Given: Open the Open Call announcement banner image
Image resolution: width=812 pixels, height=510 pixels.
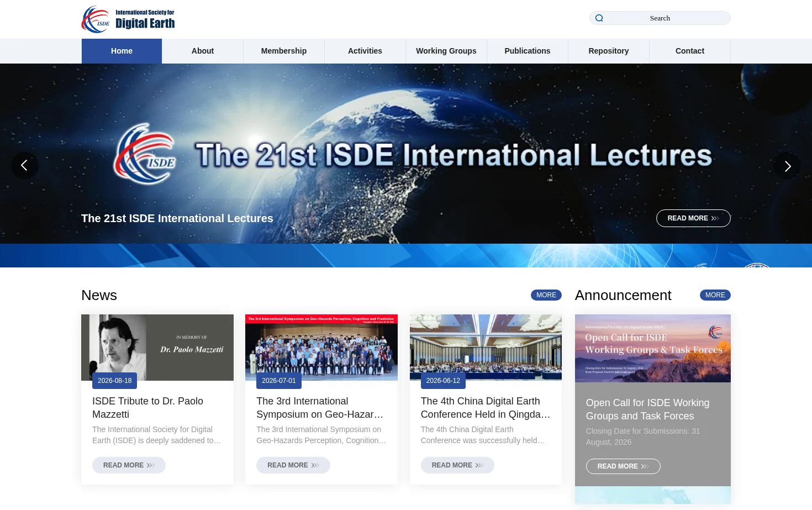Looking at the screenshot, I should (653, 348).
